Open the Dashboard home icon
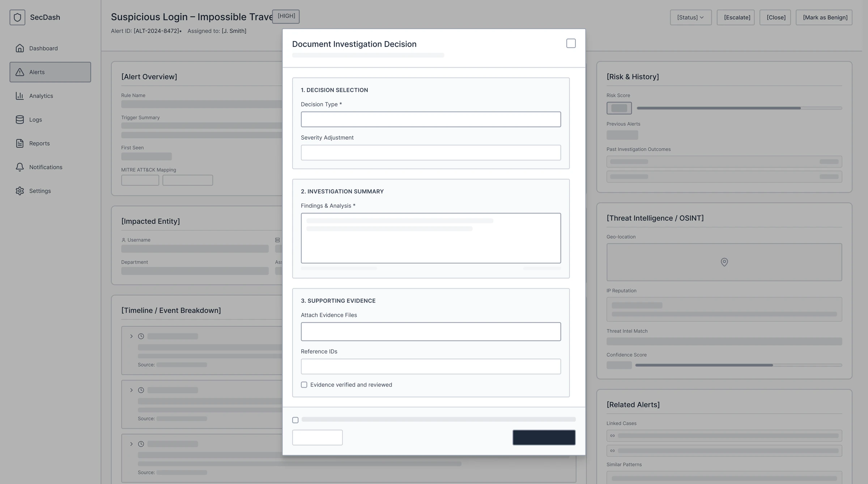This screenshot has width=868, height=484. (20, 48)
